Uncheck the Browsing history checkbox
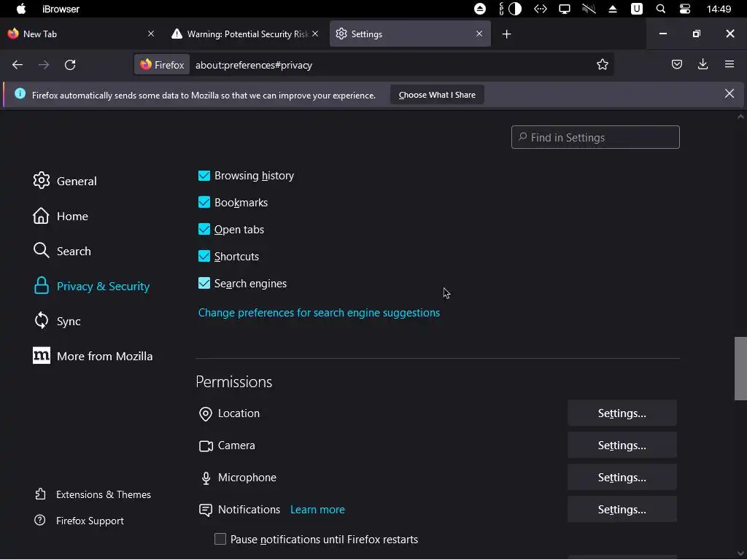Image resolution: width=747 pixels, height=560 pixels. point(204,176)
